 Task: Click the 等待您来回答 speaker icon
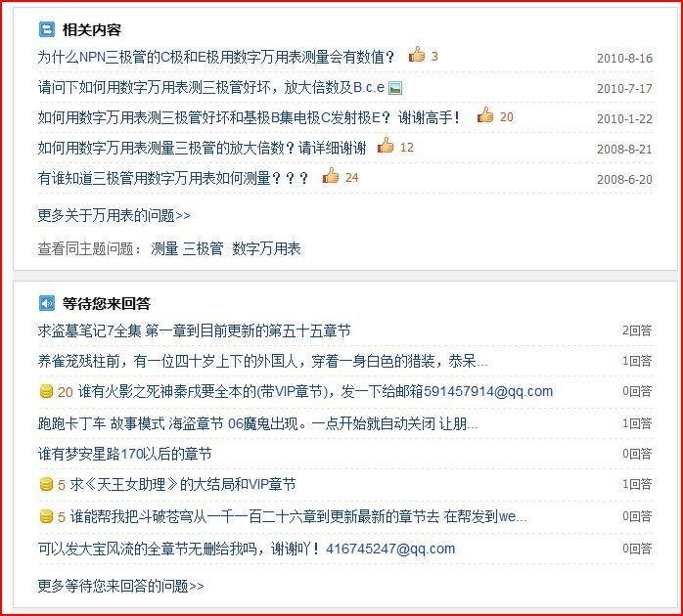click(47, 303)
